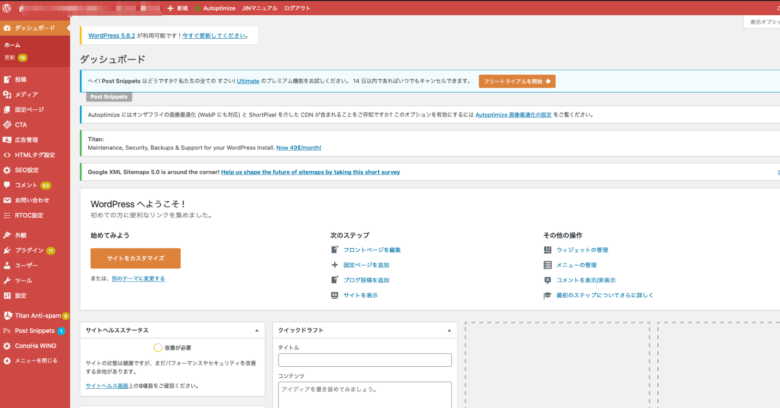Click the WordPress logo in admin bar
780x408 pixels.
[x=7, y=8]
